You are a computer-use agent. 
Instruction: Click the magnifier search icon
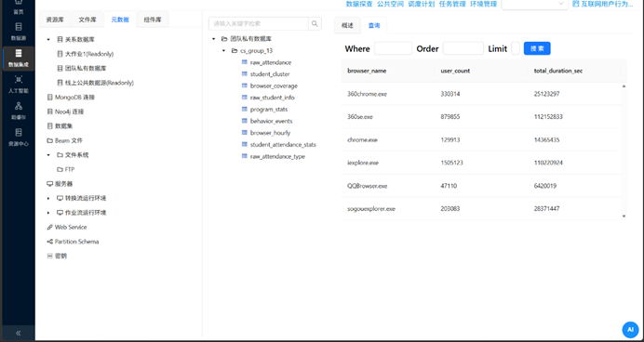point(315,24)
